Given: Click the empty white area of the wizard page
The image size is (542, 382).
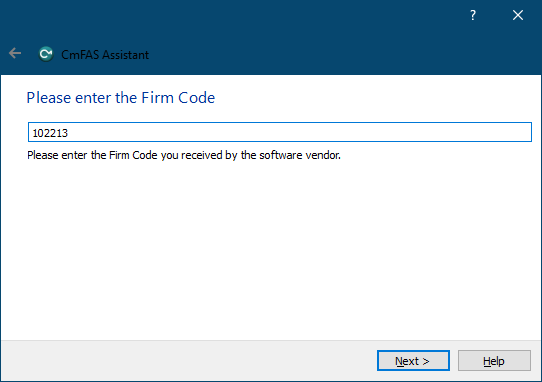Looking at the screenshot, I should coord(270,249).
